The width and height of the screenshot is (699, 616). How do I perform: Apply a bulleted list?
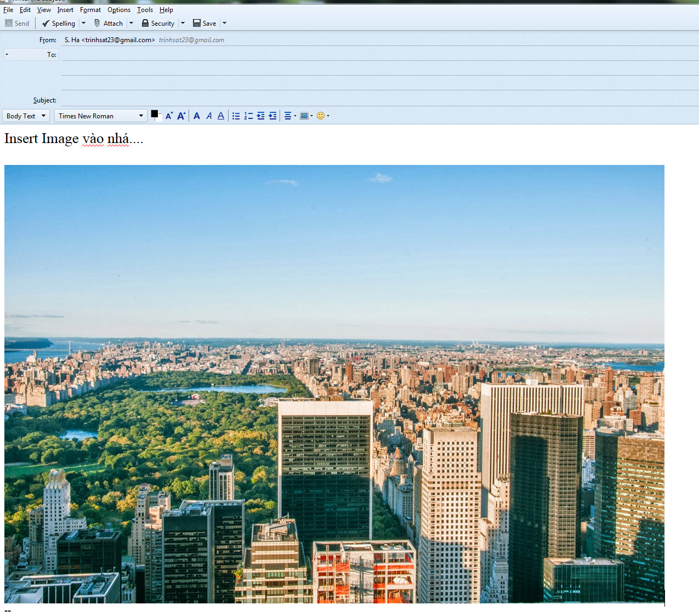[x=236, y=116]
